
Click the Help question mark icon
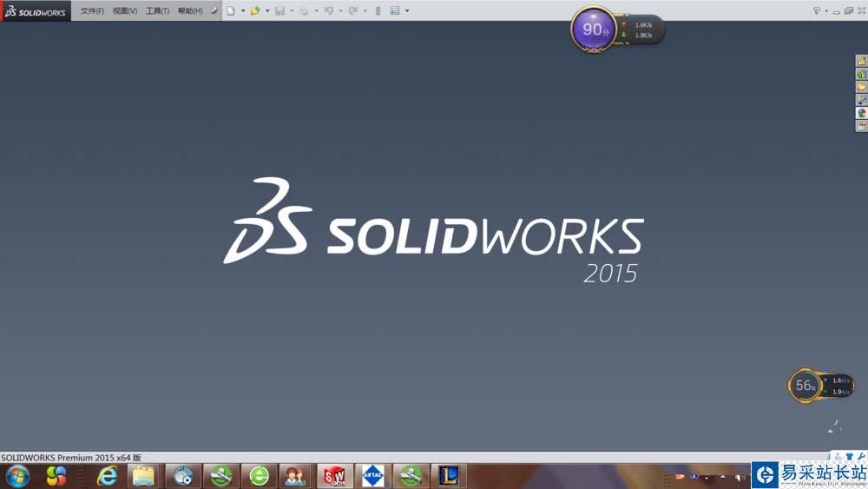[817, 10]
